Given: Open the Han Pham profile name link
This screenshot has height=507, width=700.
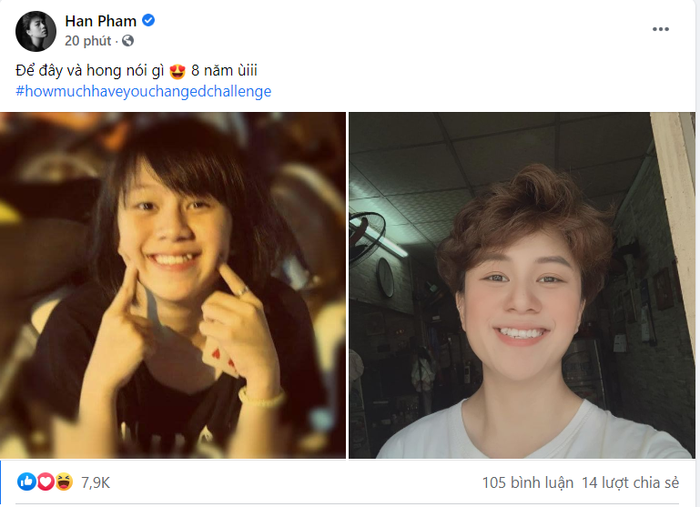Looking at the screenshot, I should click(100, 21).
